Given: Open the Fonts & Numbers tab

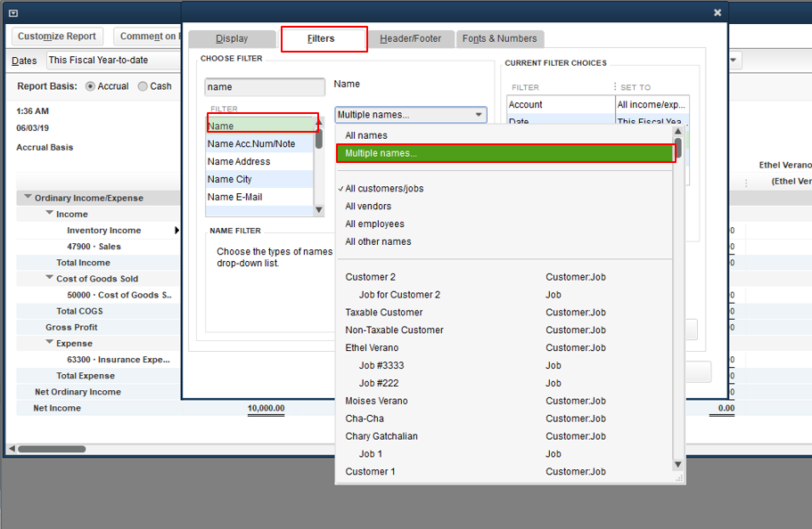Looking at the screenshot, I should click(x=500, y=39).
